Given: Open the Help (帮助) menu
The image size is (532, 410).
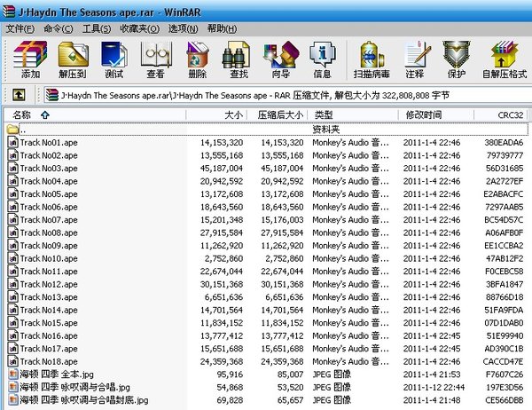Looking at the screenshot, I should pyautogui.click(x=222, y=29).
